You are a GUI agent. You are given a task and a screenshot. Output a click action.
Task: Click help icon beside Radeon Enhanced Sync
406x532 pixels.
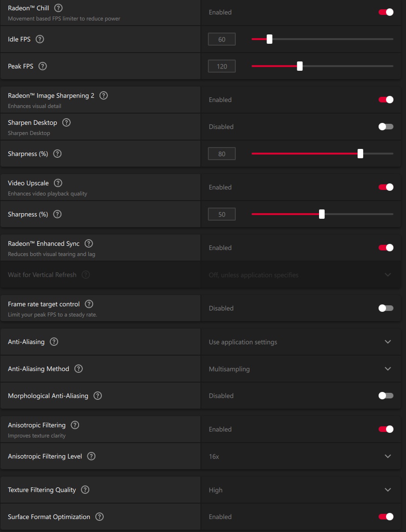click(89, 243)
